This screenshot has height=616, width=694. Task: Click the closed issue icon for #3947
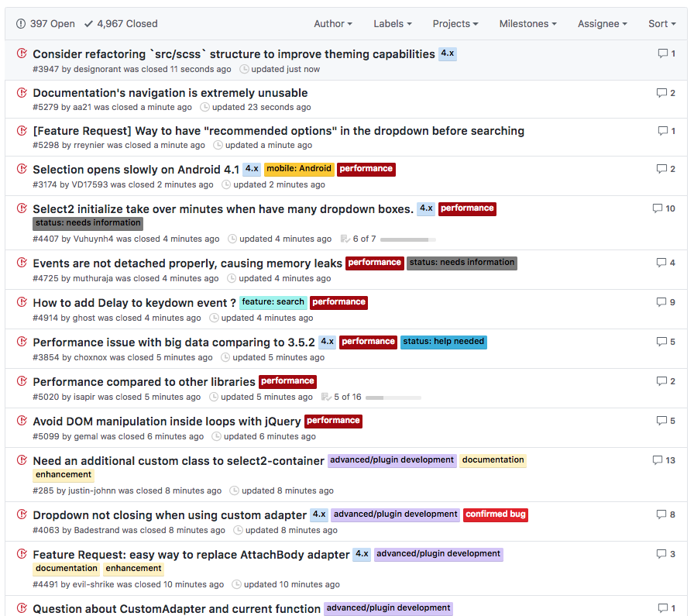point(22,54)
